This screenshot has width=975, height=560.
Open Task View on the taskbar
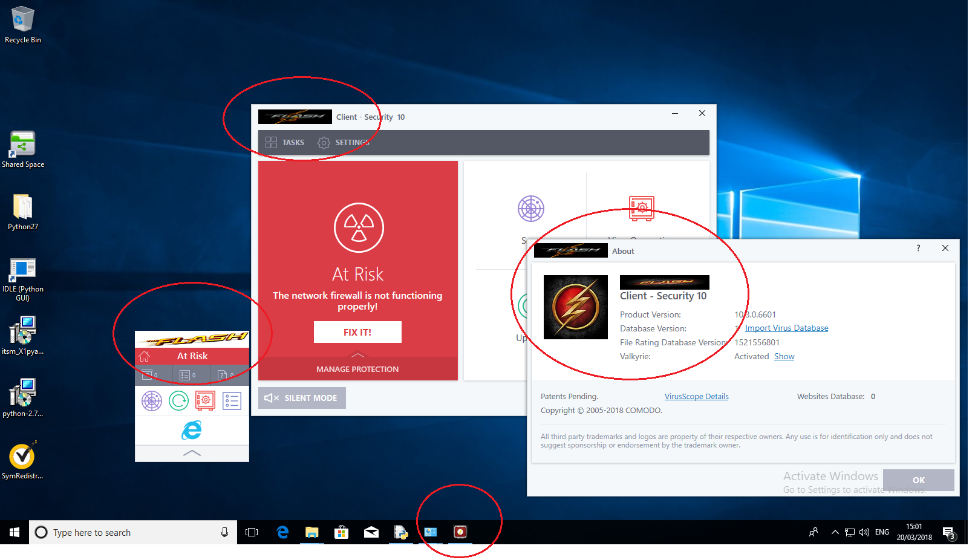[x=252, y=532]
